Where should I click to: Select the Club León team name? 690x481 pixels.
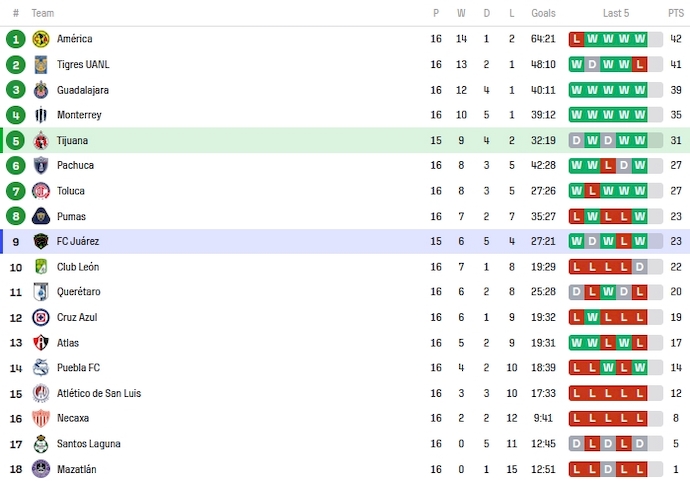[78, 267]
